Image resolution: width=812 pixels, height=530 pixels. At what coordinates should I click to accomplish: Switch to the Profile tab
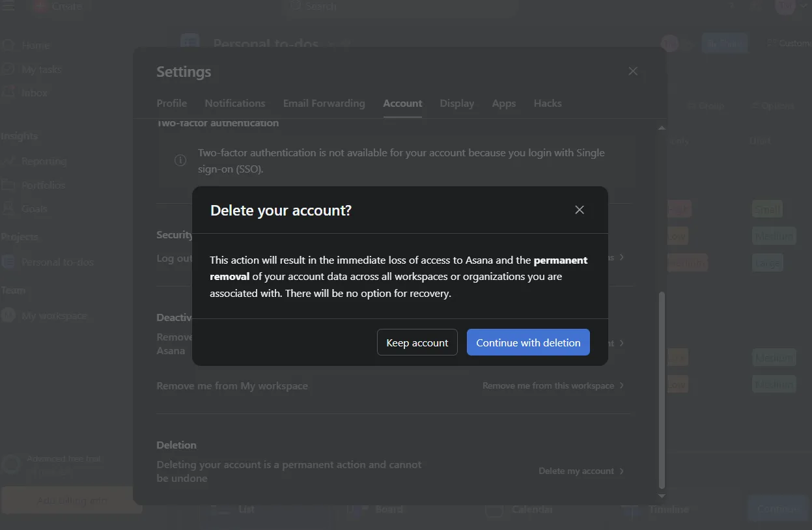point(172,104)
